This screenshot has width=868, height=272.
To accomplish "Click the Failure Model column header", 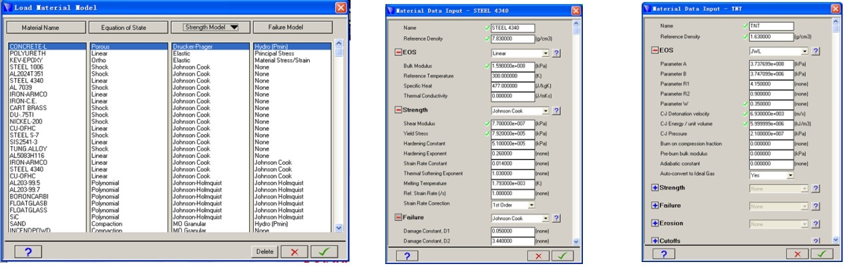I will pos(292,27).
